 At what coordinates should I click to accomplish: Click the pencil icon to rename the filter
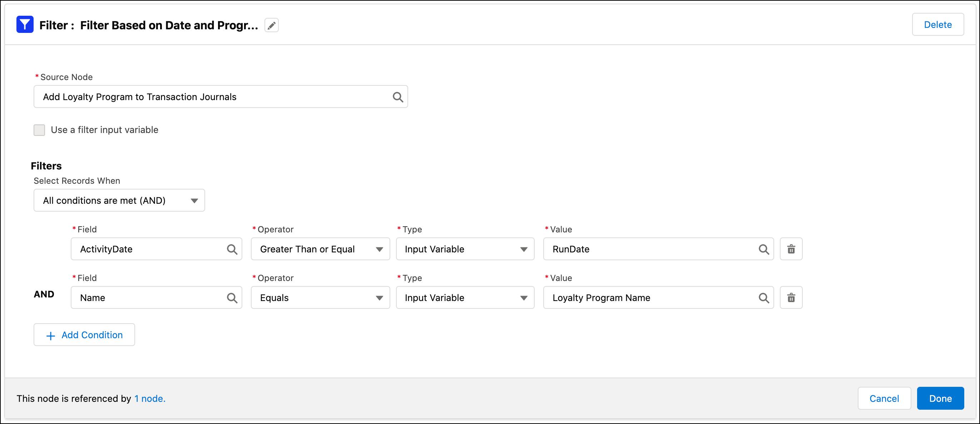(271, 25)
